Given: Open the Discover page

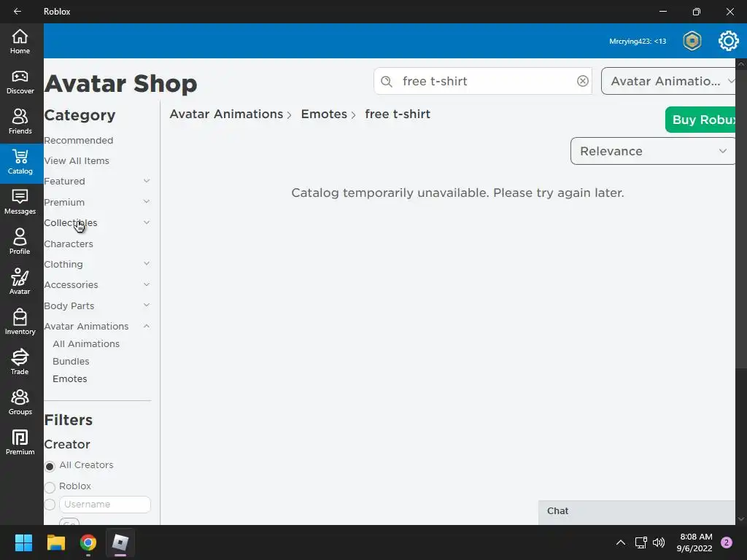Looking at the screenshot, I should 20,82.
